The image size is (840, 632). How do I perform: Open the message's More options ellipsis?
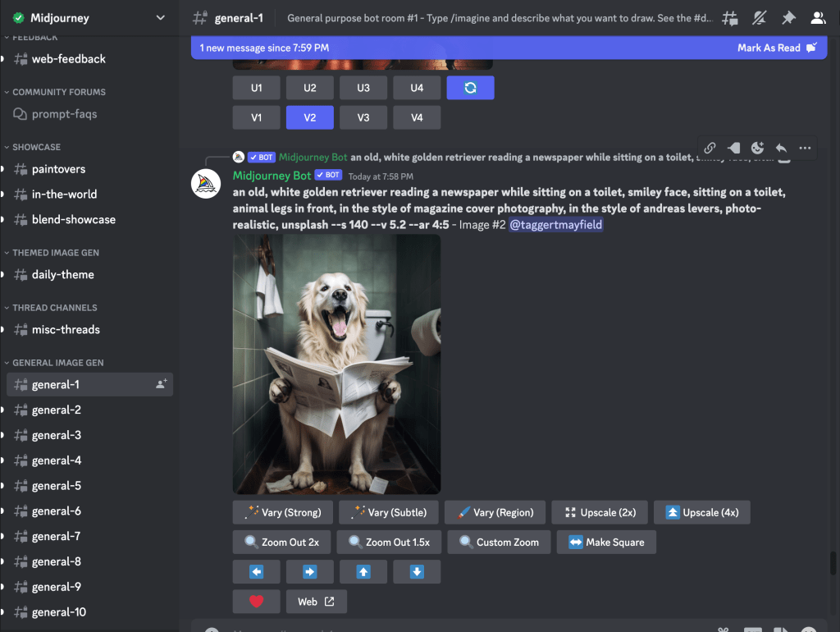click(805, 148)
